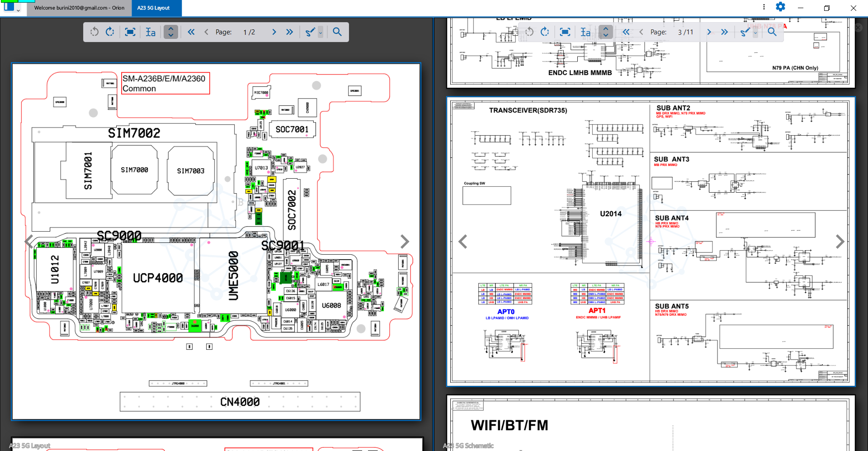
Task: Rotate schematic counterclockwise in right toolbar
Action: click(x=529, y=32)
